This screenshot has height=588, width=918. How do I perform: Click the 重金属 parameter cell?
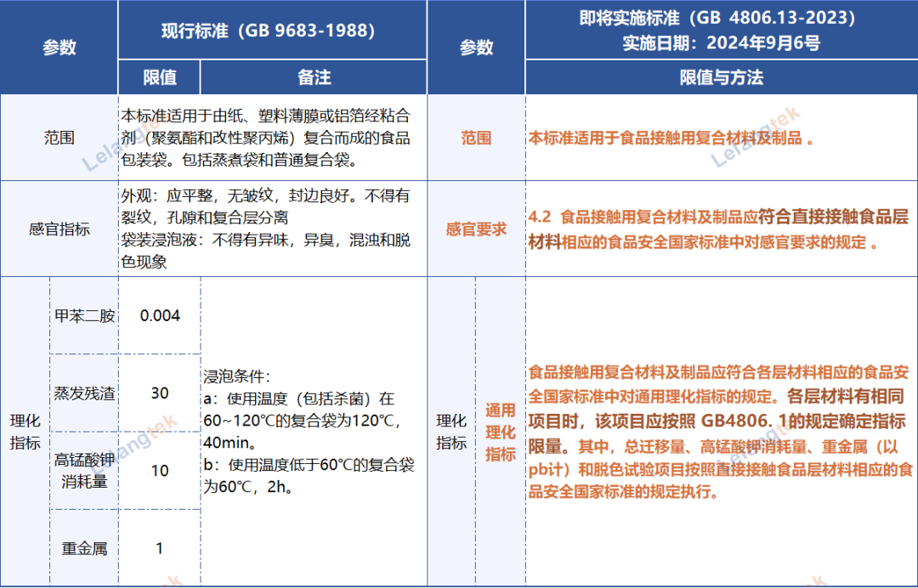coord(84,549)
